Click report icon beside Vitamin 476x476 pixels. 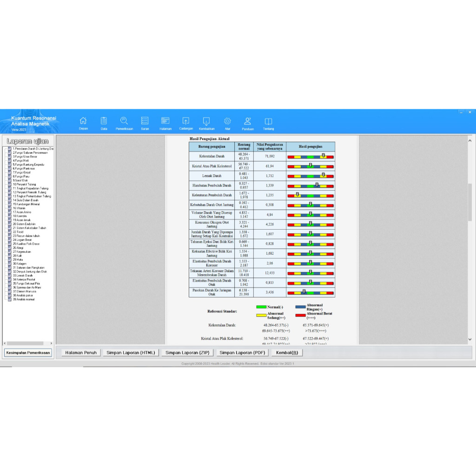click(x=10, y=208)
